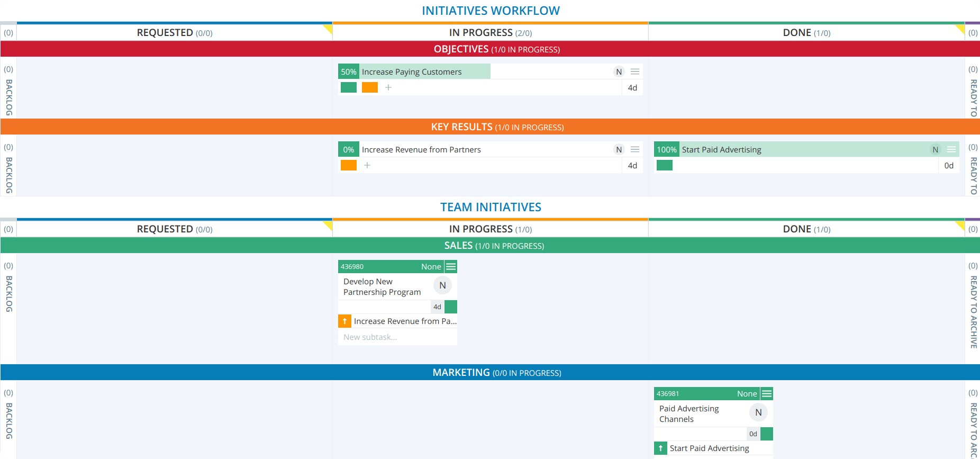980x459 pixels.
Task: Collapse the Key Results swimlane
Action: (x=496, y=127)
